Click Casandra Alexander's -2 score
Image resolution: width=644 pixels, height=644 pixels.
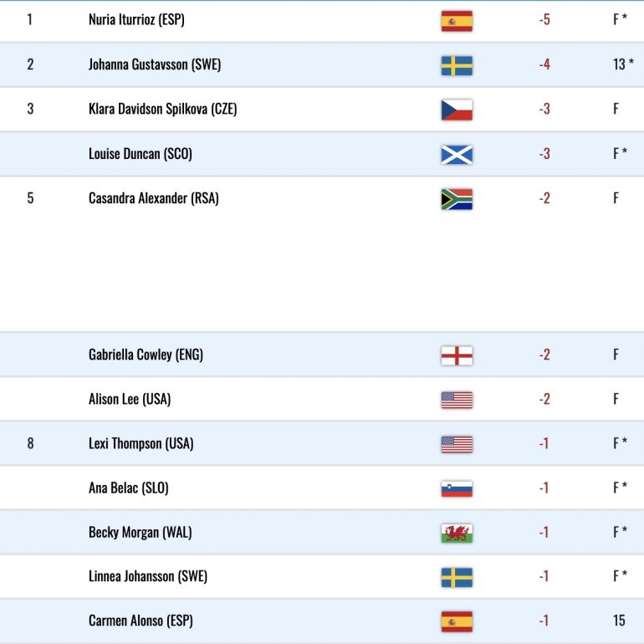click(544, 198)
